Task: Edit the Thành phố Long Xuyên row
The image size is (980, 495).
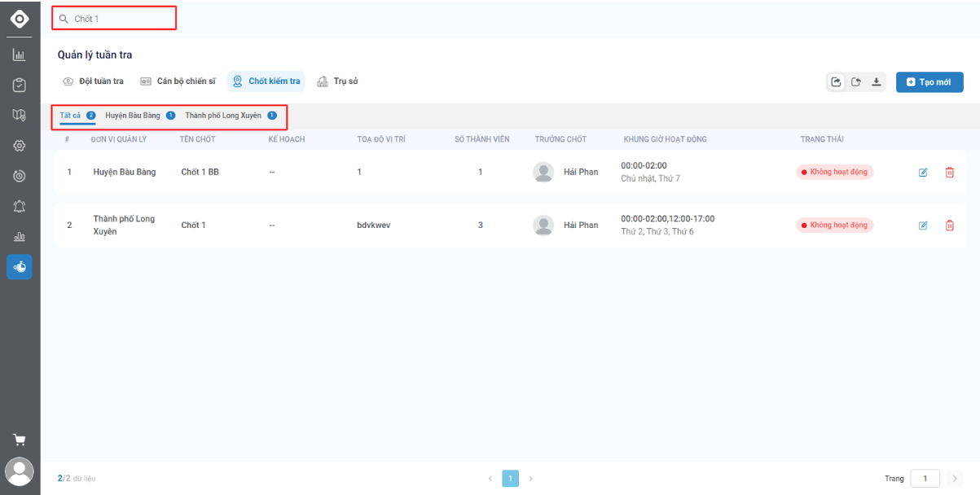Action: tap(923, 226)
